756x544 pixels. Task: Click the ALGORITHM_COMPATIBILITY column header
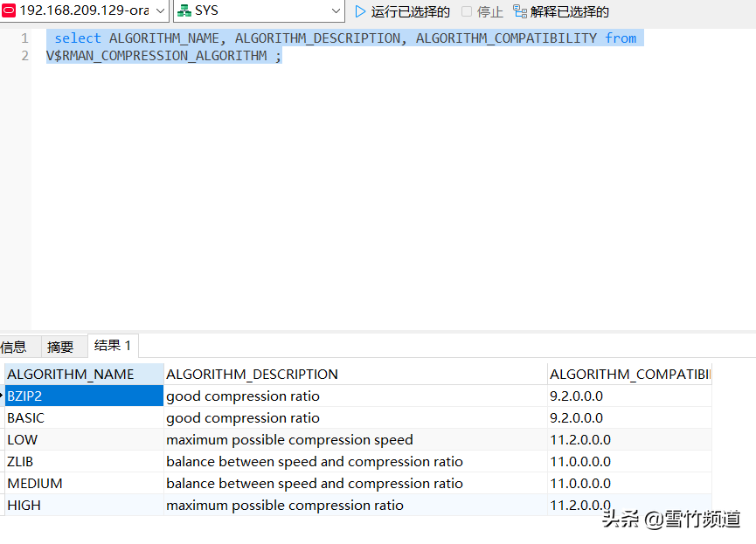[629, 375]
